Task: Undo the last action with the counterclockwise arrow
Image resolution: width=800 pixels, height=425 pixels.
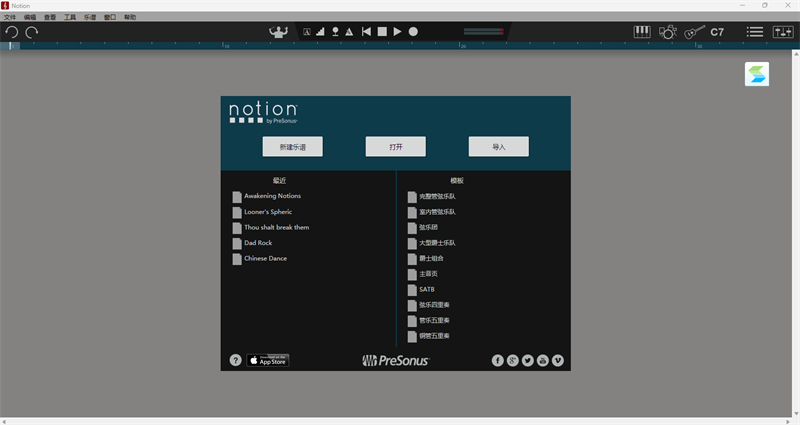Action: coord(12,32)
